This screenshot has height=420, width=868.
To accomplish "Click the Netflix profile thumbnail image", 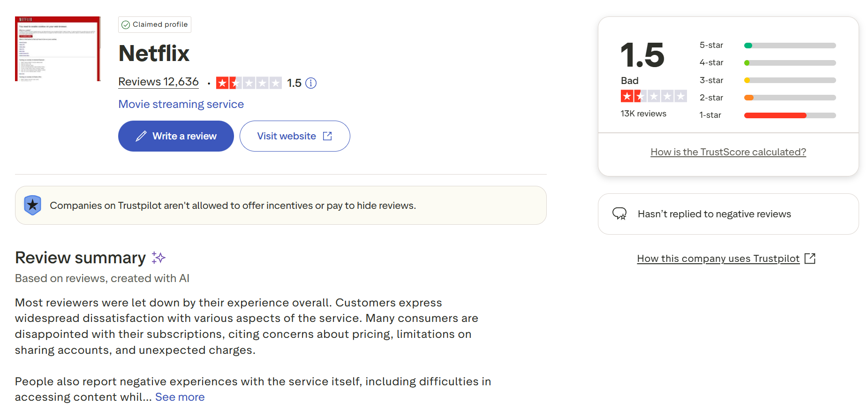I will click(58, 49).
